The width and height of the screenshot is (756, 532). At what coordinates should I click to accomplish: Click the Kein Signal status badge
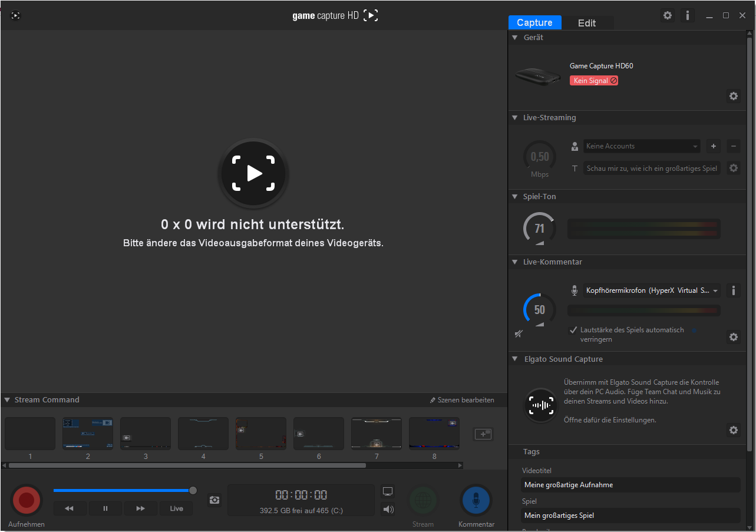click(594, 81)
